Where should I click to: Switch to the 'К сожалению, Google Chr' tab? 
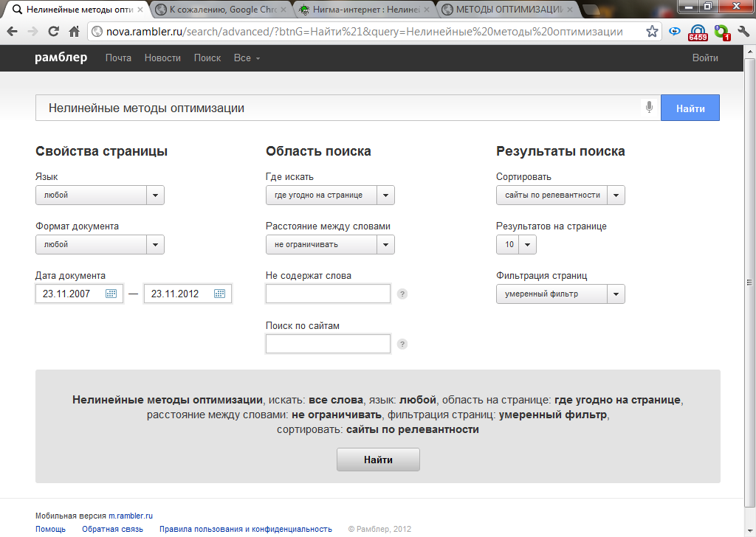tap(221, 9)
